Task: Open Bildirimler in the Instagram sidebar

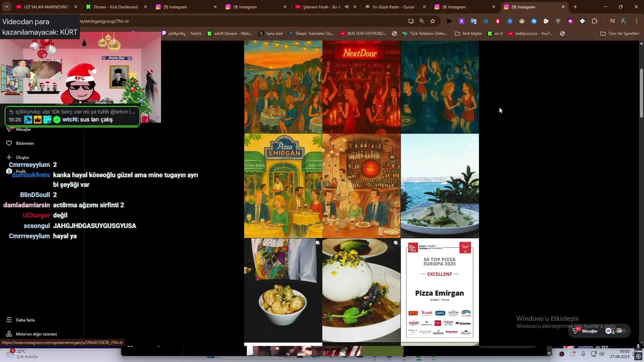Action: pos(20,143)
